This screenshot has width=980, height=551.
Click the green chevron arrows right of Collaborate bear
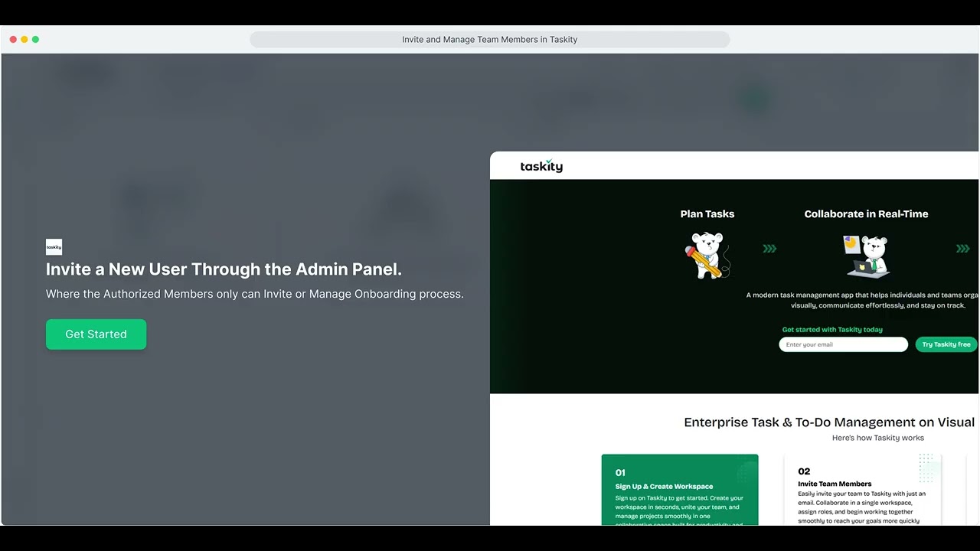[962, 249]
